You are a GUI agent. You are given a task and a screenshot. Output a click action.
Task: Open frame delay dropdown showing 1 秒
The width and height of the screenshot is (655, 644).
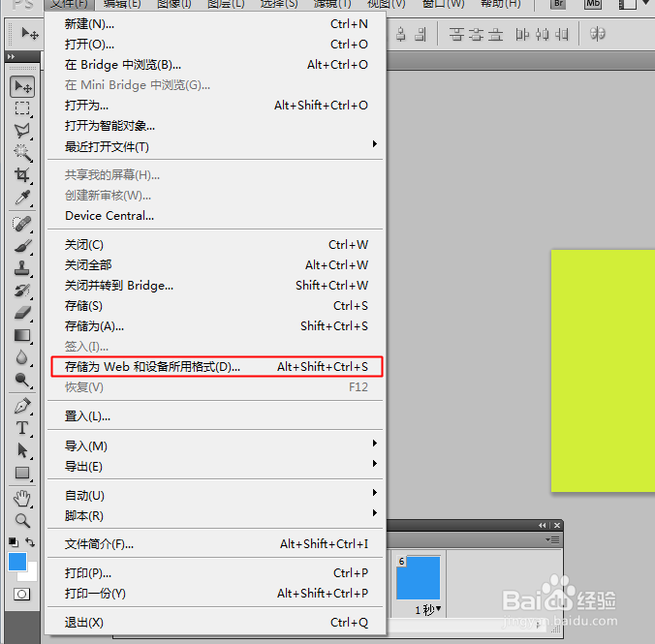427,610
